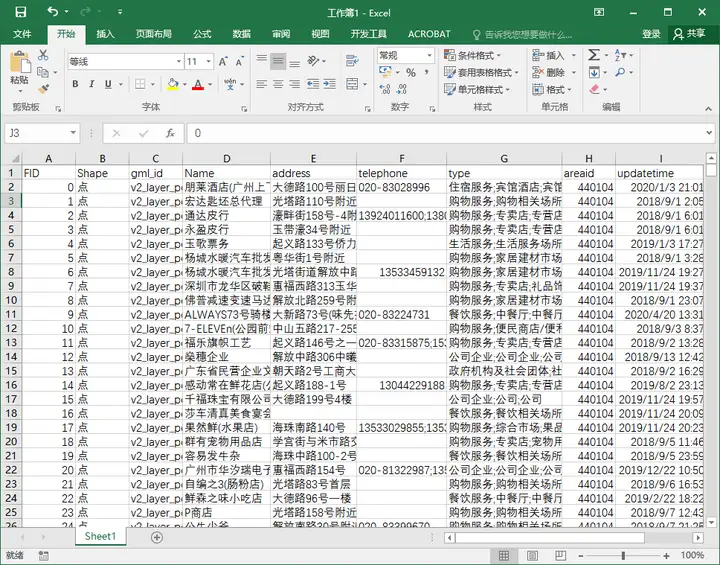Click the 共享 Share button

[x=689, y=34]
